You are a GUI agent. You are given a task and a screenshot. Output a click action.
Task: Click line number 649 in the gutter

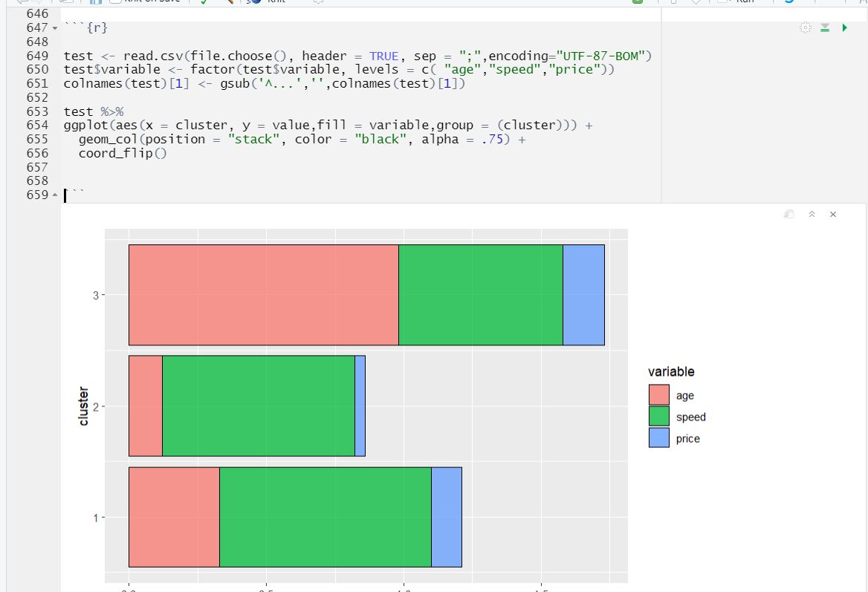tap(37, 56)
